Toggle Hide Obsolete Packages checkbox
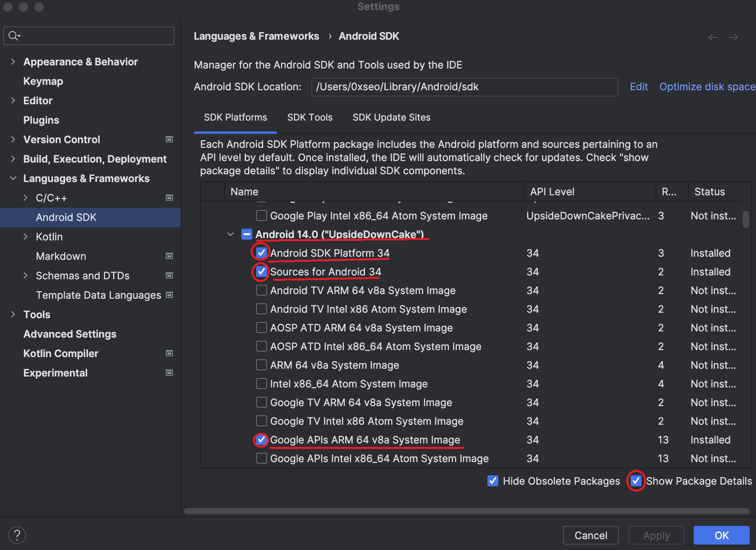 click(492, 481)
